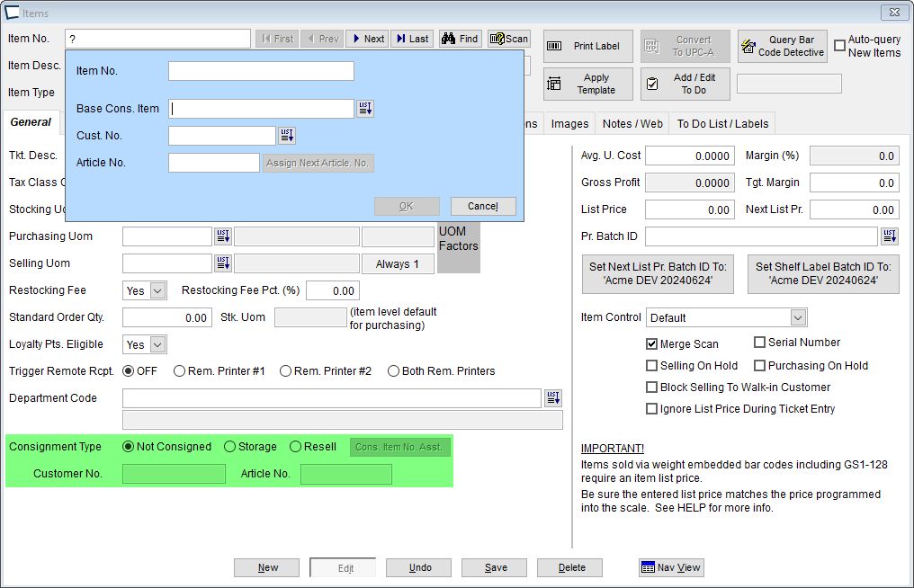Image resolution: width=914 pixels, height=588 pixels.
Task: Open the Restocking Fee dropdown
Action: (157, 290)
